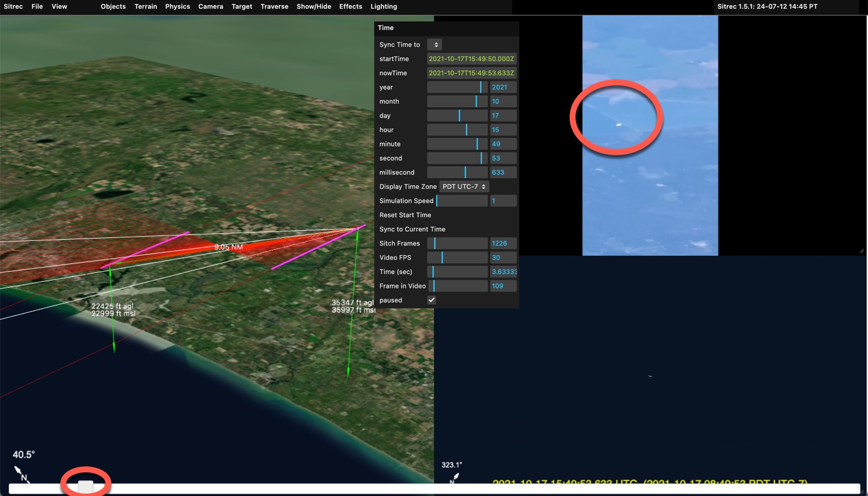Click Sync to Current Time

pos(412,229)
